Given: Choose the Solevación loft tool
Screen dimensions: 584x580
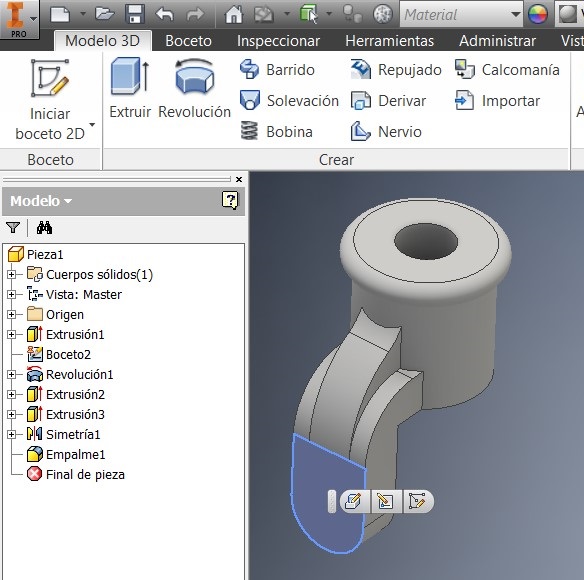Looking at the screenshot, I should [289, 101].
